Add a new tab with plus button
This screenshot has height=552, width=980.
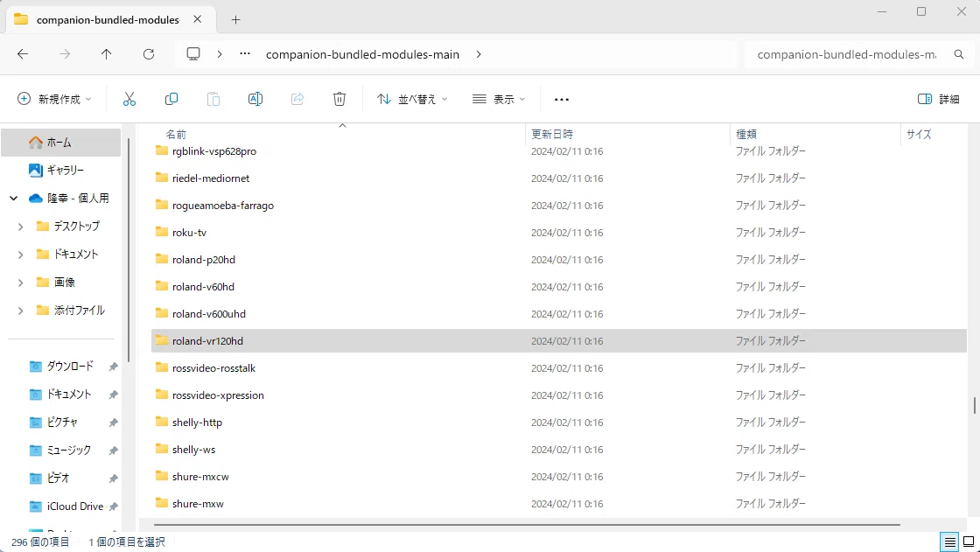235,19
